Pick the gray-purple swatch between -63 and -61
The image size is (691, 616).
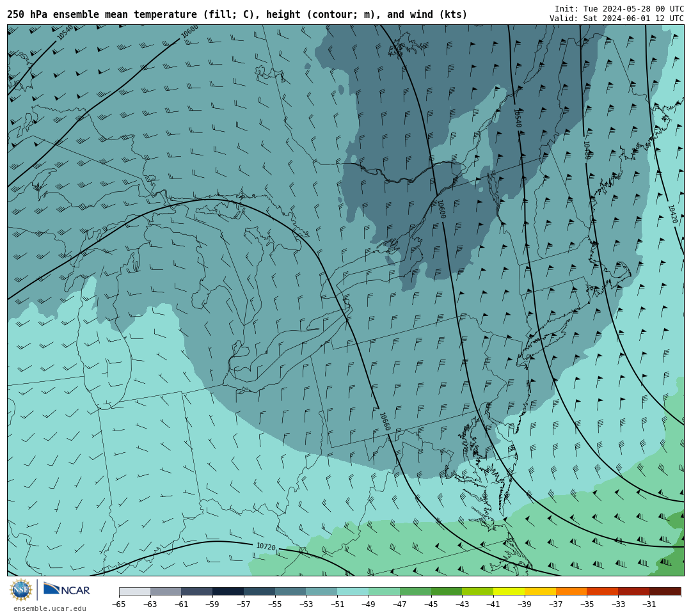[x=166, y=592]
